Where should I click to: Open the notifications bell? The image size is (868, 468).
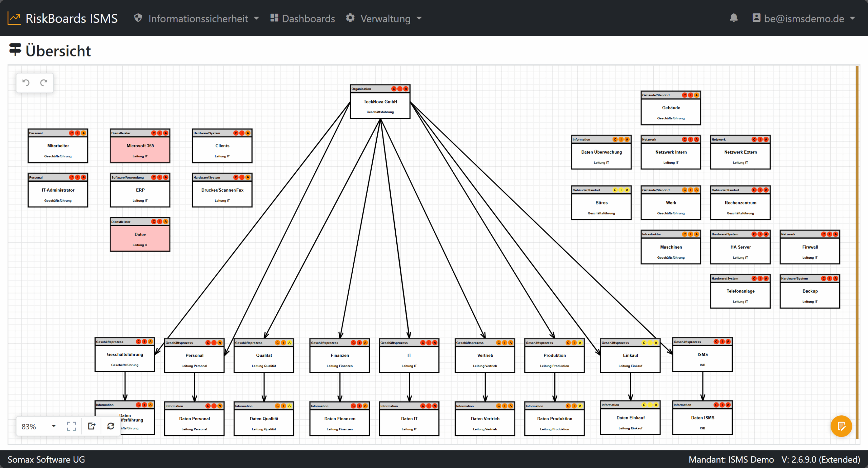(734, 18)
